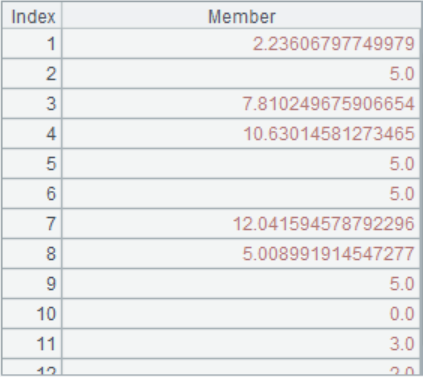Click index cell 4
Image resolution: width=423 pixels, height=377 pixels.
pyautogui.click(x=32, y=134)
